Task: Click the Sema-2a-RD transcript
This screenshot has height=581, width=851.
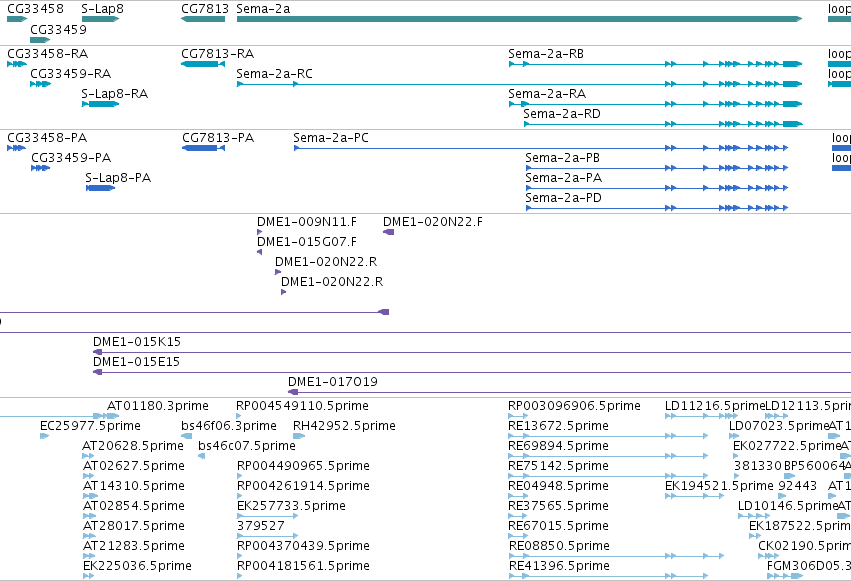Action: [x=663, y=124]
